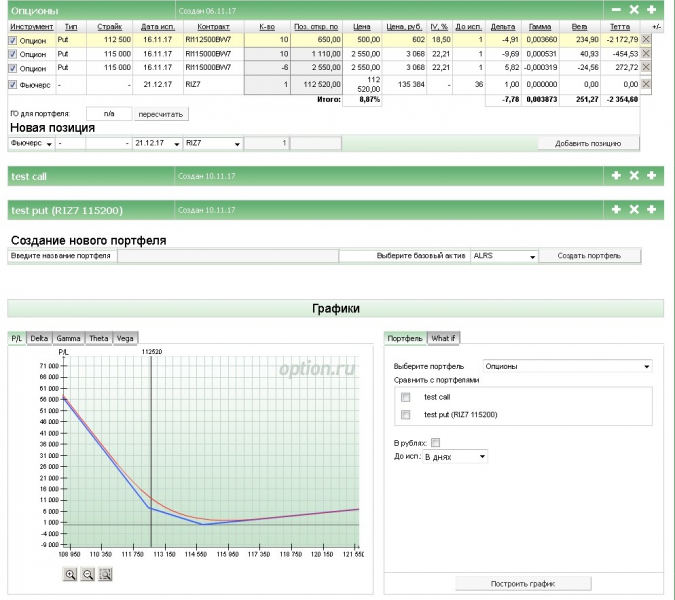Sort by the IV, % column header
The width and height of the screenshot is (675, 600).
(x=439, y=27)
